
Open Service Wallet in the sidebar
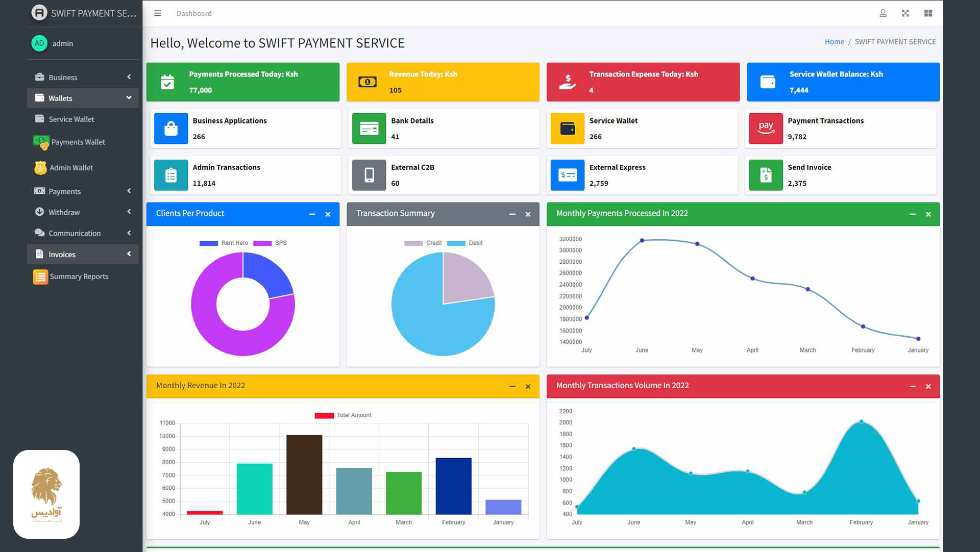83,119
